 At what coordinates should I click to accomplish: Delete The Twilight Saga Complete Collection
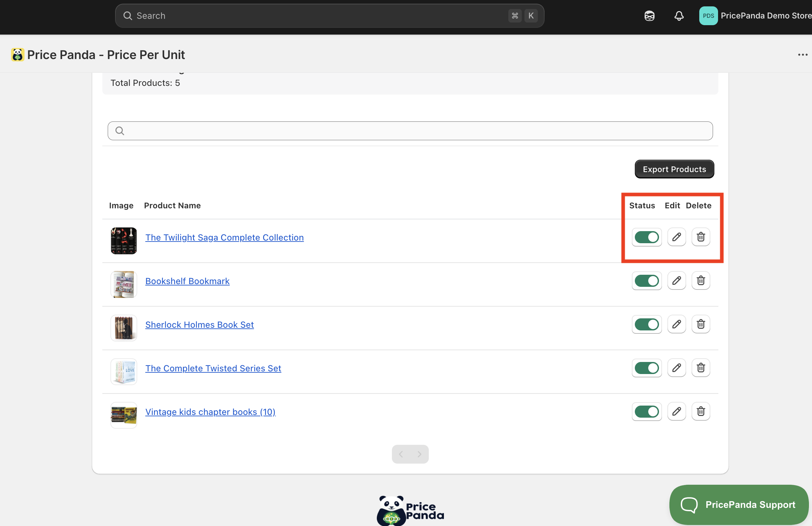701,237
